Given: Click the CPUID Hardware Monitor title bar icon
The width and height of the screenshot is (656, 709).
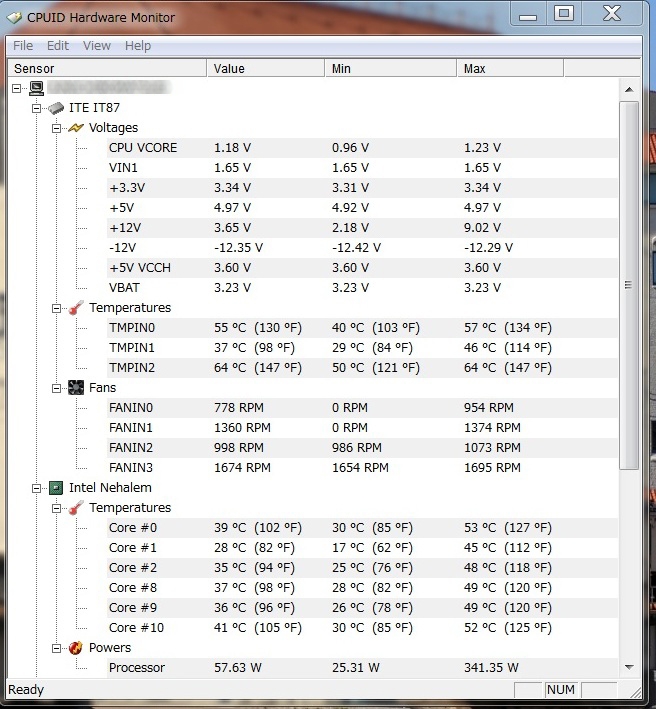Looking at the screenshot, I should tap(14, 18).
